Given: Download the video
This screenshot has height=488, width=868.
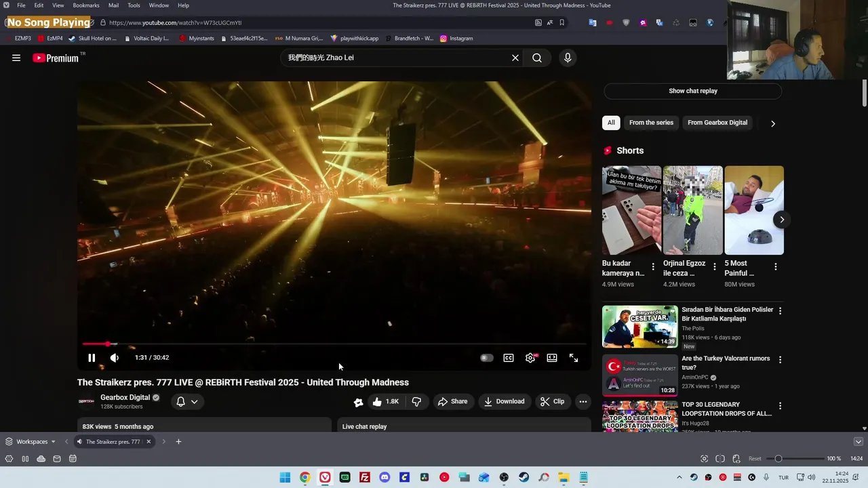Looking at the screenshot, I should coord(504,402).
